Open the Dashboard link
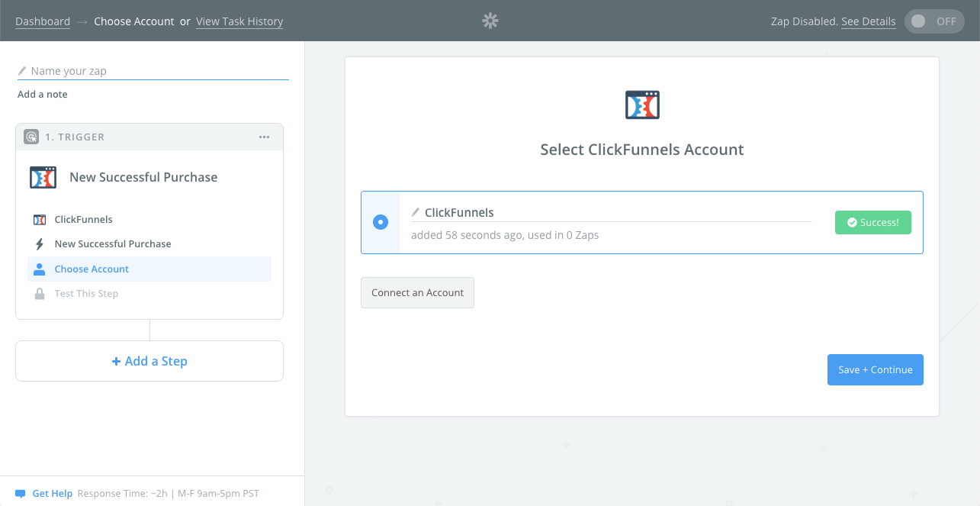The image size is (980, 506). pyautogui.click(x=43, y=21)
